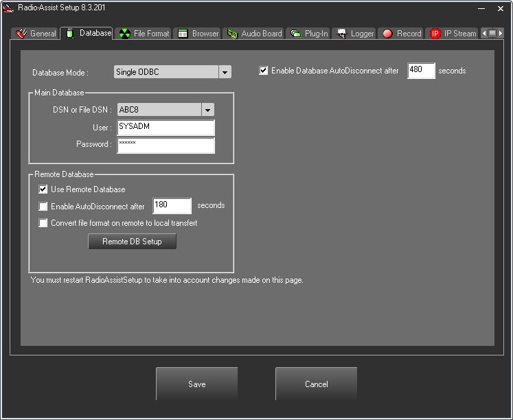This screenshot has height=420, width=513.
Task: Expand the Database Mode dropdown
Action: [225, 72]
